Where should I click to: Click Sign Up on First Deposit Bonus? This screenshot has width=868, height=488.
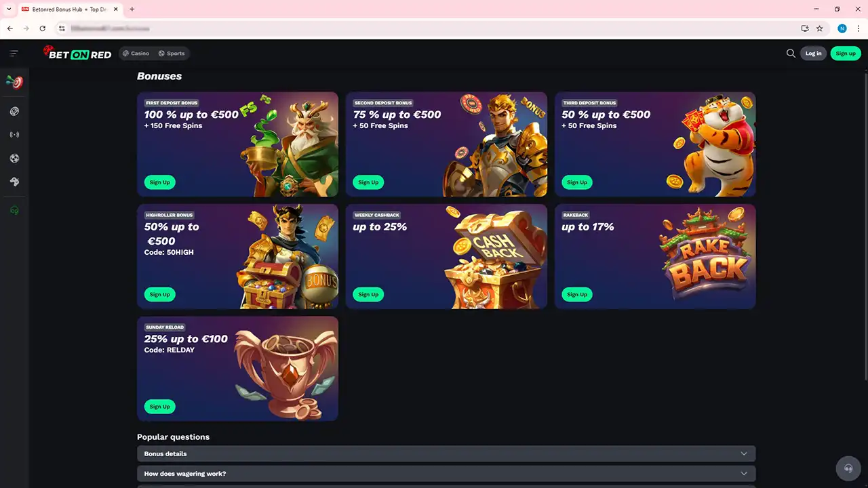click(x=160, y=182)
